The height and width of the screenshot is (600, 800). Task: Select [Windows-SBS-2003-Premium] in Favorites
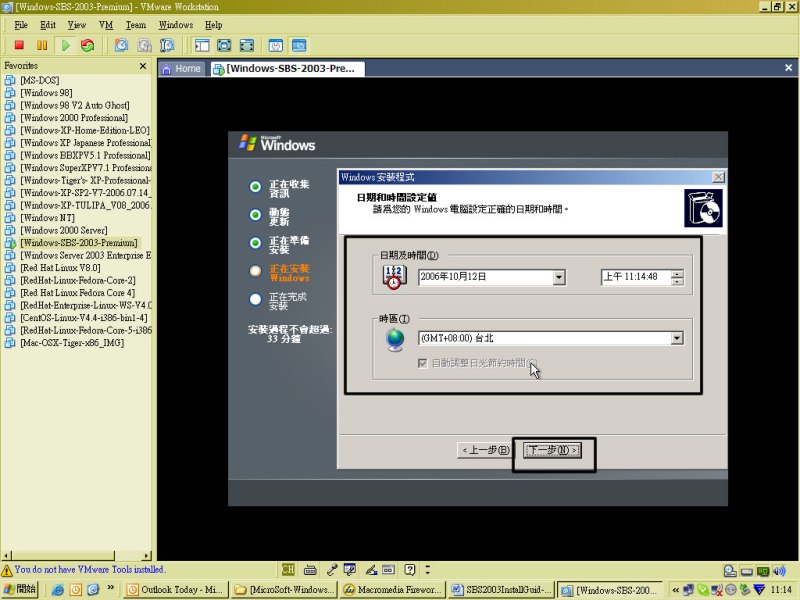point(79,243)
